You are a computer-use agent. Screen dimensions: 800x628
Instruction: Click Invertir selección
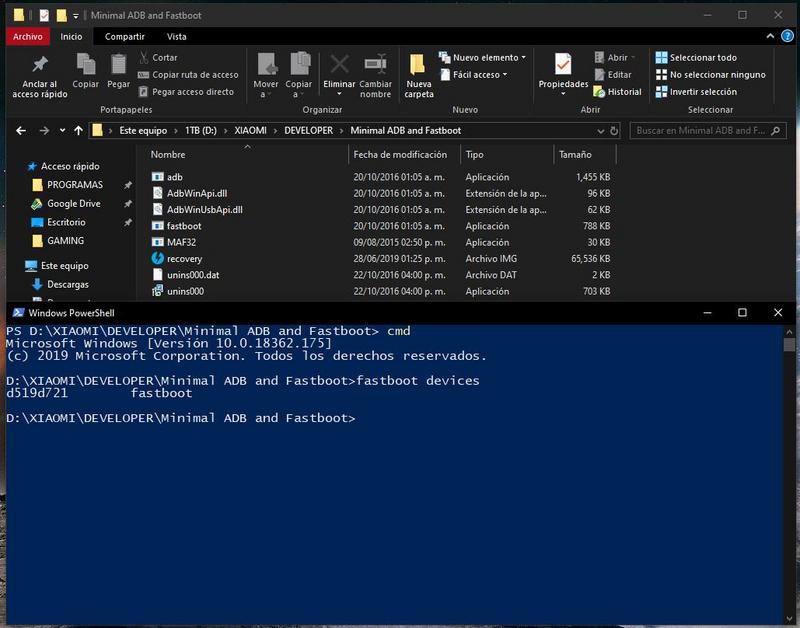pos(696,92)
